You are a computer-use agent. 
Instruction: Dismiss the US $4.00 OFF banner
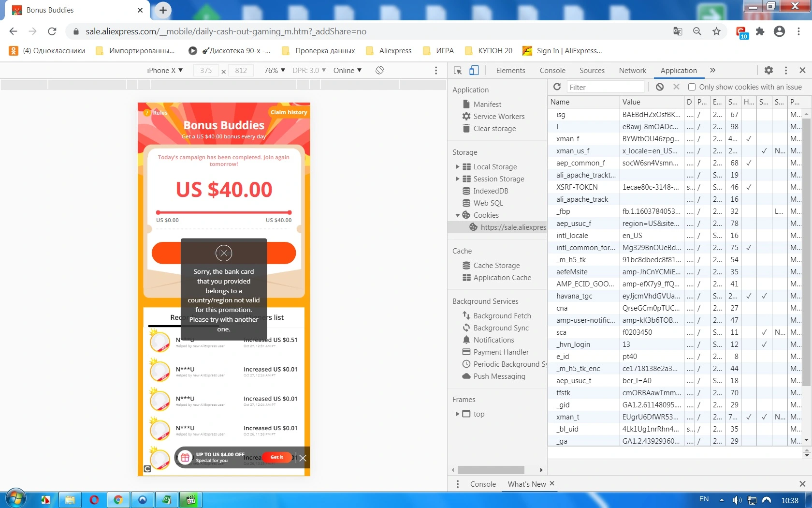point(303,458)
